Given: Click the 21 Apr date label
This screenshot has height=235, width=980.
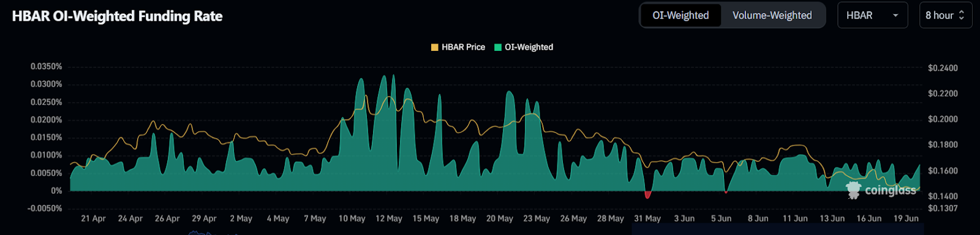Looking at the screenshot, I should pyautogui.click(x=93, y=218).
